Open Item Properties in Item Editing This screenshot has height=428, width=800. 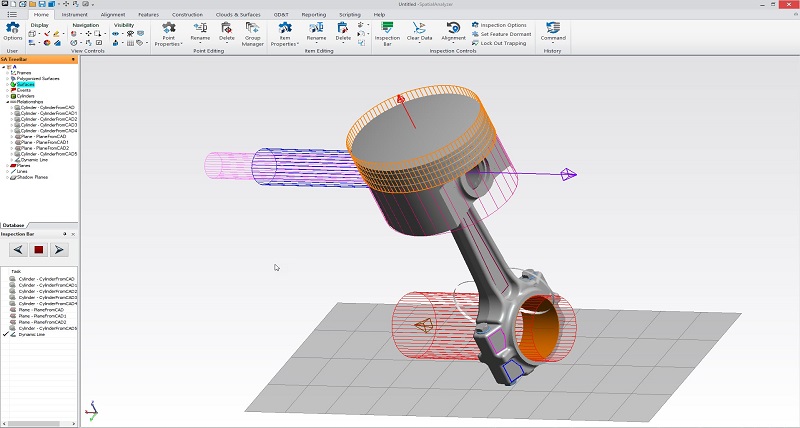[285, 34]
